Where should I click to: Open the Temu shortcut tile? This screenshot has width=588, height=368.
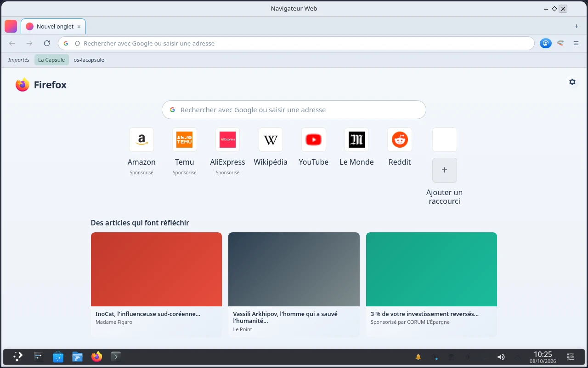185,139
